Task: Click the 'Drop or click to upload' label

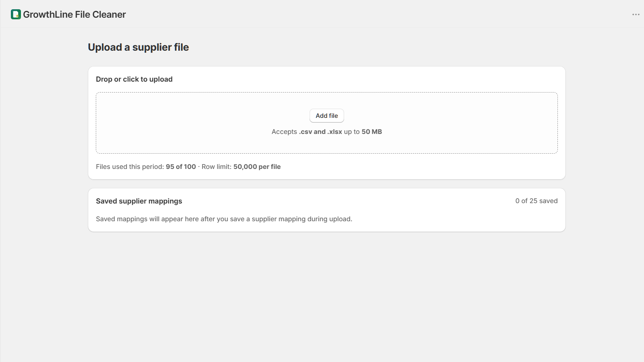Action: 134,79
